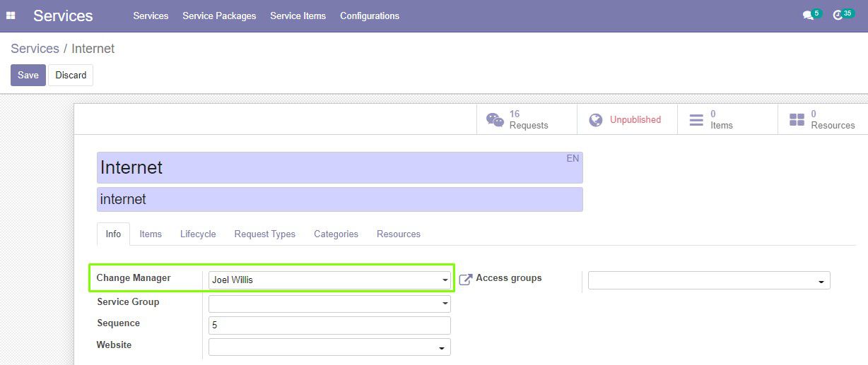Viewport: 868px width, 365px height.
Task: Open the Items list icon
Action: pyautogui.click(x=696, y=120)
